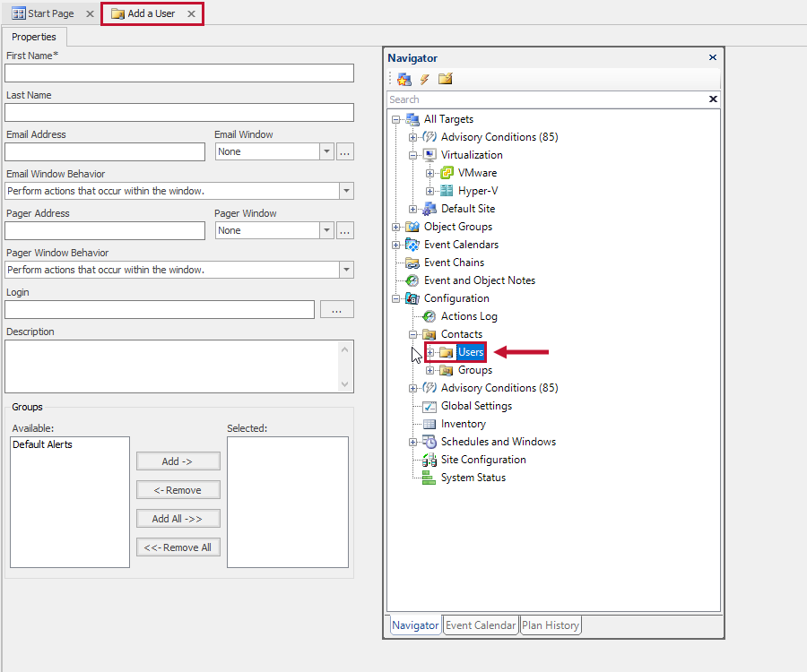Click the Add All button
Image resolution: width=807 pixels, height=672 pixels.
(x=178, y=518)
